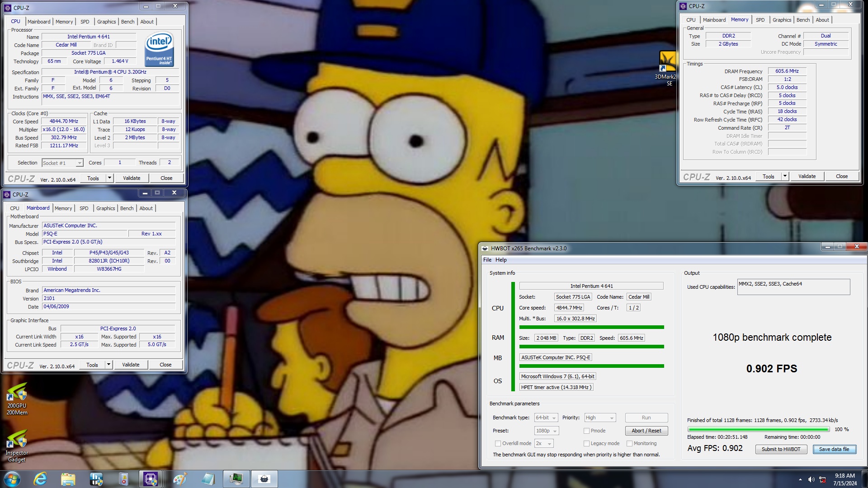Image resolution: width=868 pixels, height=488 pixels.
Task: Open the notebook warning icon in taskbar
Action: coord(123,479)
